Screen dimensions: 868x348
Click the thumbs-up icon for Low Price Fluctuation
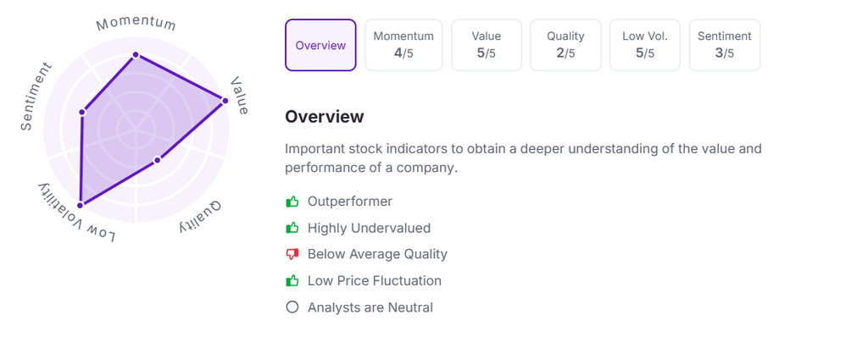pyautogui.click(x=292, y=280)
